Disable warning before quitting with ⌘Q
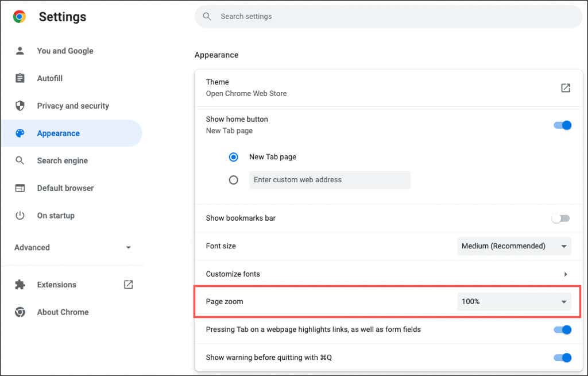The width and height of the screenshot is (588, 376). click(x=562, y=357)
